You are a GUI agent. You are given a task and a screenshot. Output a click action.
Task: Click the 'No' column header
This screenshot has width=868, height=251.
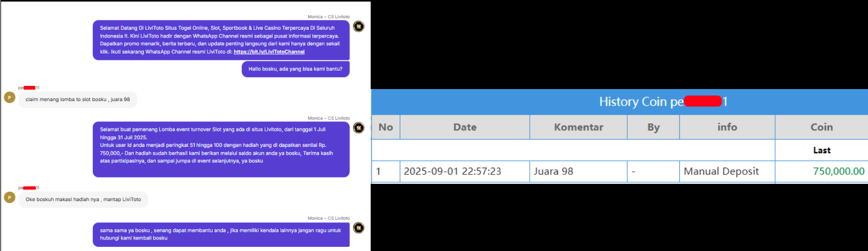pos(386,127)
